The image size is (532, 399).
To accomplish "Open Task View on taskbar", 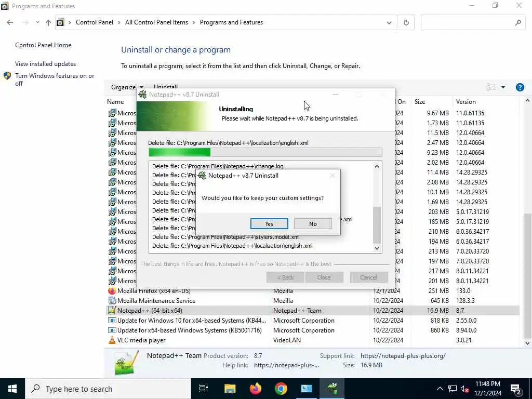I will point(204,389).
